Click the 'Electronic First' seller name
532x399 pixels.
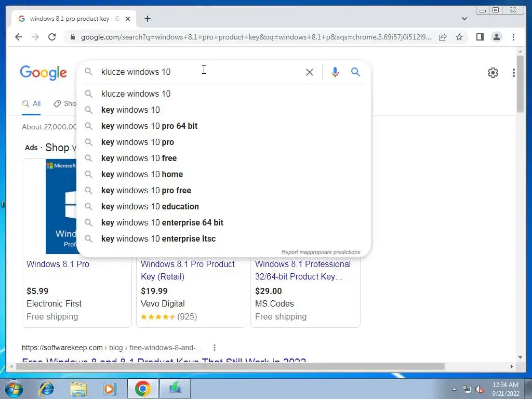click(x=54, y=303)
